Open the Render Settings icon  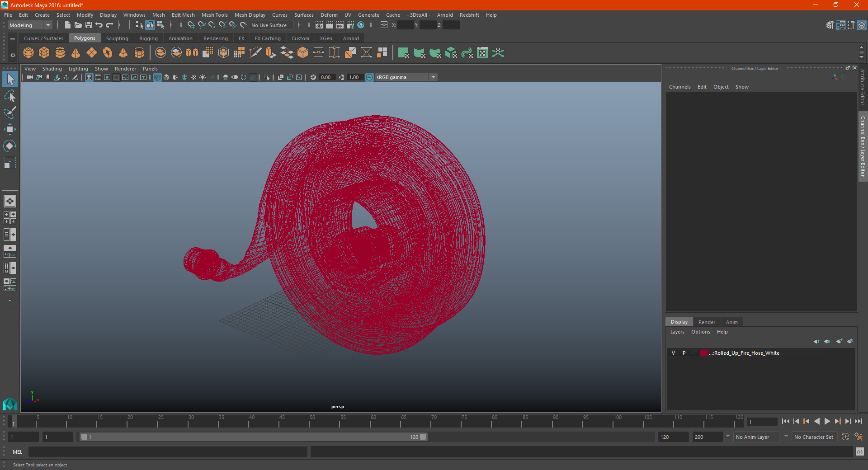(350, 25)
